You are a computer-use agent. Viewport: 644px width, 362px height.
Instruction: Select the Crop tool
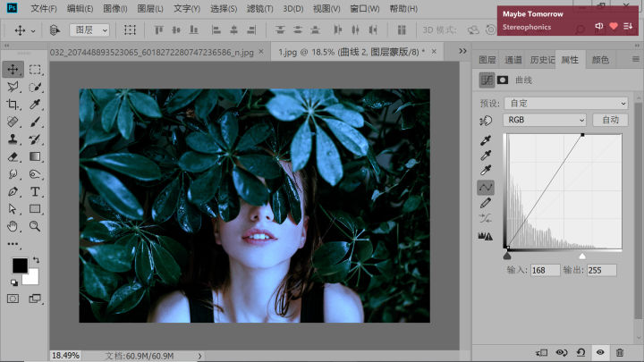point(13,105)
